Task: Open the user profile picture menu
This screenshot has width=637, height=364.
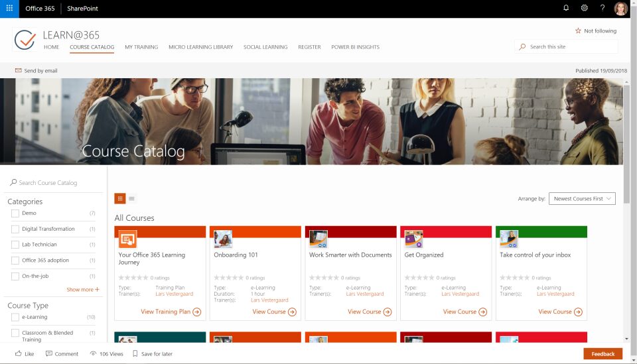Action: coord(620,8)
